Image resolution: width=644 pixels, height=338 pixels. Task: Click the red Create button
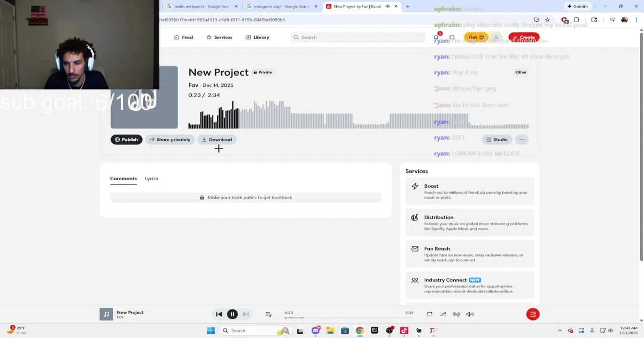click(524, 37)
